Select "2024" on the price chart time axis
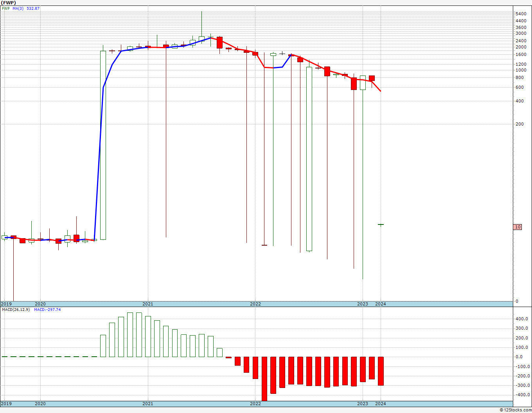Viewport: 532px width, 413px height. (x=381, y=304)
